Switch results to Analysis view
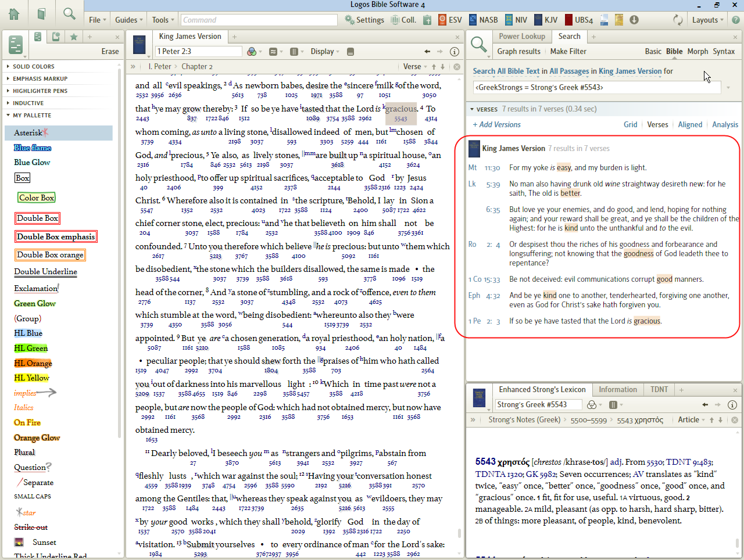This screenshot has height=560, width=744. pyautogui.click(x=725, y=125)
